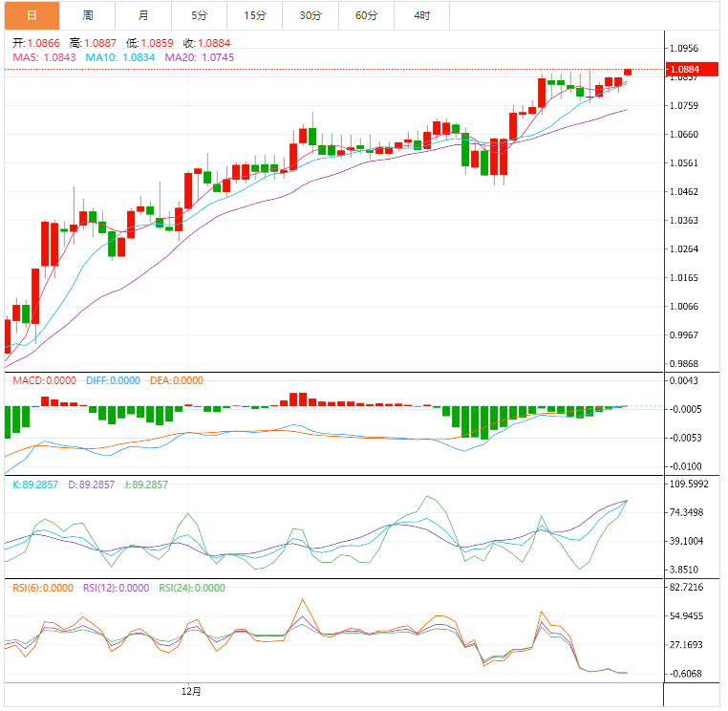Select the 月 monthly chart tab

click(x=143, y=15)
